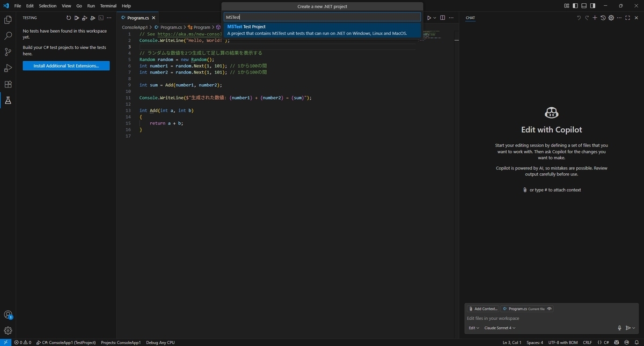Close the Program.cs tab
This screenshot has height=346, width=644.
(154, 18)
